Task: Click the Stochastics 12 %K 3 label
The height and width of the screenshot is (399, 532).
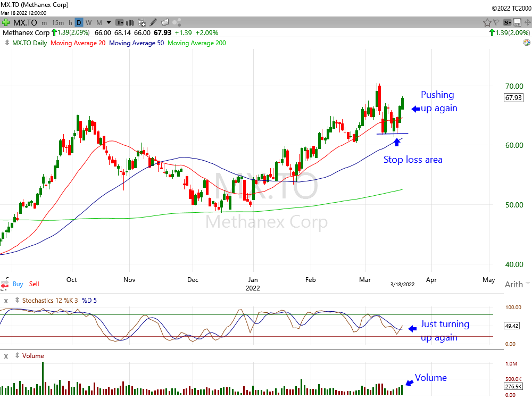Action: click(50, 301)
